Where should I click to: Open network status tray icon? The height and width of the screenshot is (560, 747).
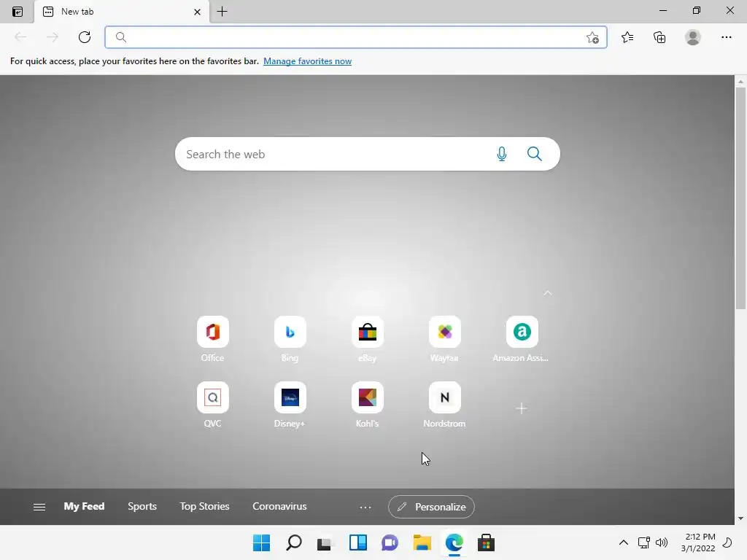tap(643, 542)
